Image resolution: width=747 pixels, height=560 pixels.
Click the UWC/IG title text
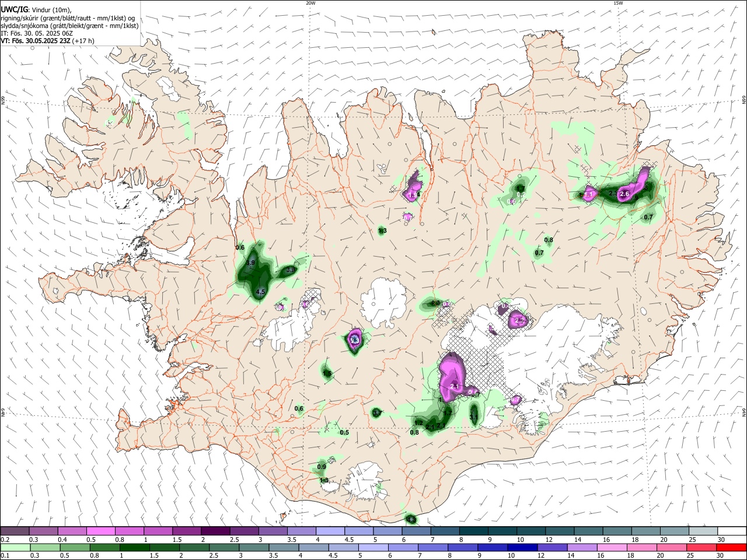[14, 9]
